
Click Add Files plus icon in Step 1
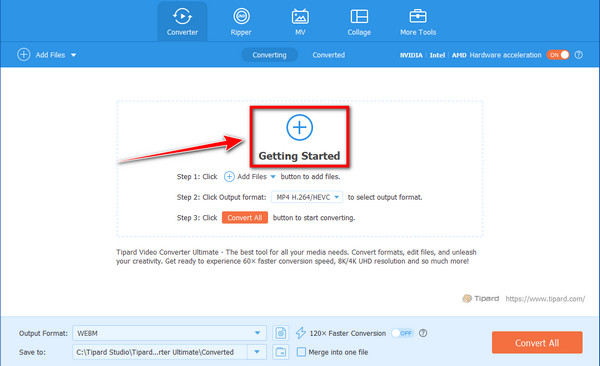[x=229, y=176]
